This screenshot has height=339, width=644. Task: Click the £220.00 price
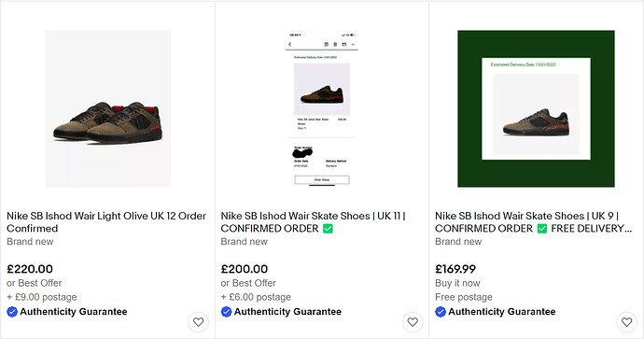30,269
